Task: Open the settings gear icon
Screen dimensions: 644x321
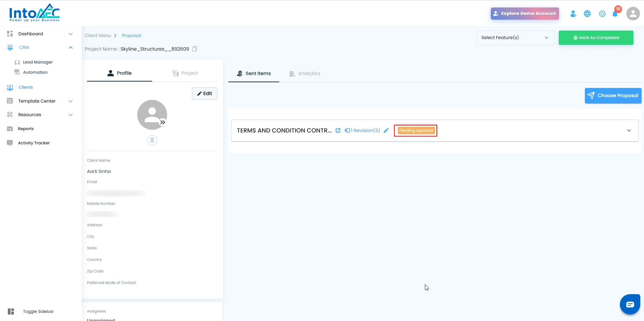Action: [x=602, y=14]
